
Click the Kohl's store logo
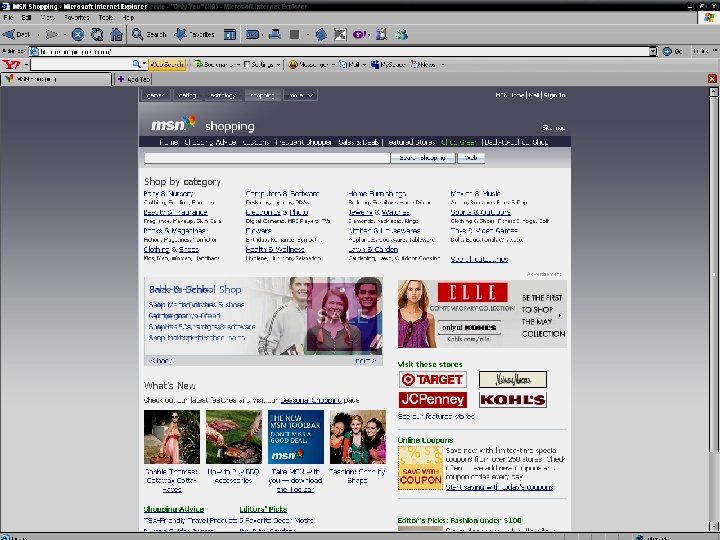click(512, 399)
